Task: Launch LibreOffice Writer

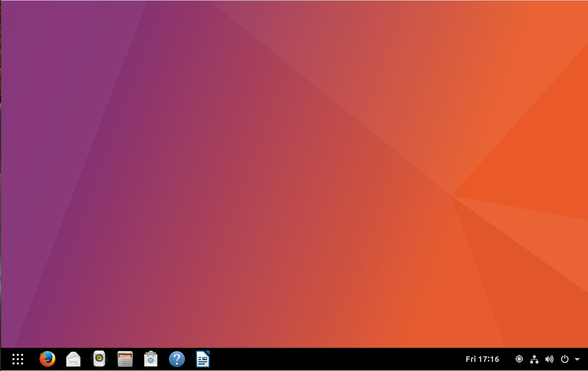Action: click(202, 359)
